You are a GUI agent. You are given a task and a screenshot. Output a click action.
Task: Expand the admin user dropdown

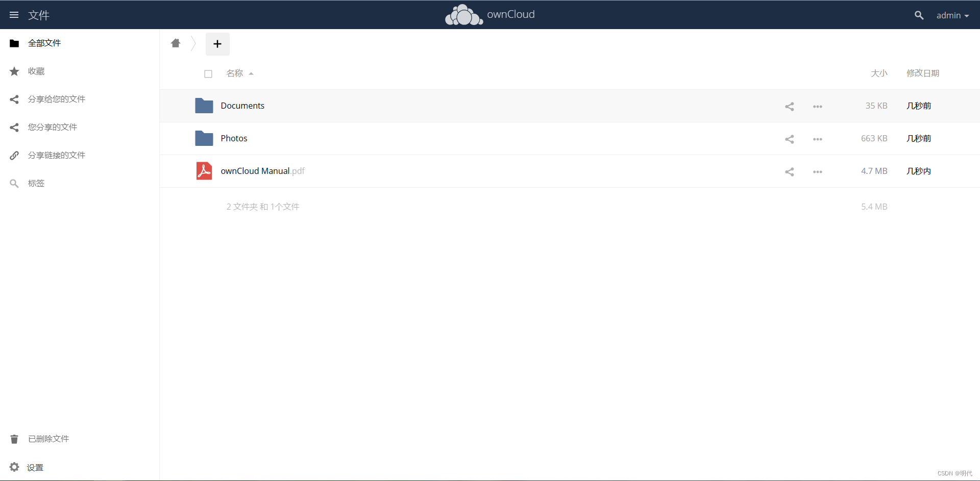tap(952, 15)
